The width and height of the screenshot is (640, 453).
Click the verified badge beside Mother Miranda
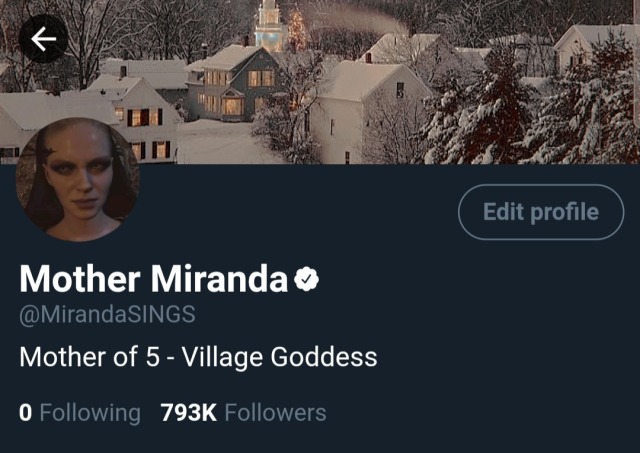tap(307, 279)
